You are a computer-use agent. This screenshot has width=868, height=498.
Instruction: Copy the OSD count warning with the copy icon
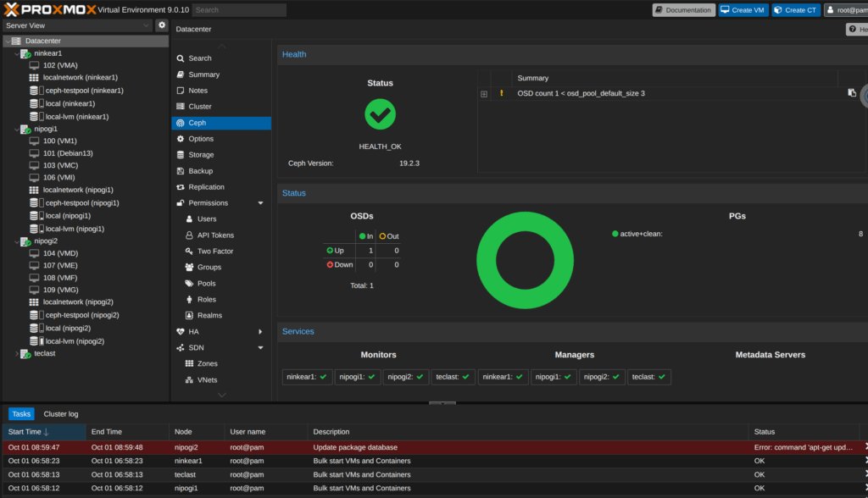tap(852, 93)
